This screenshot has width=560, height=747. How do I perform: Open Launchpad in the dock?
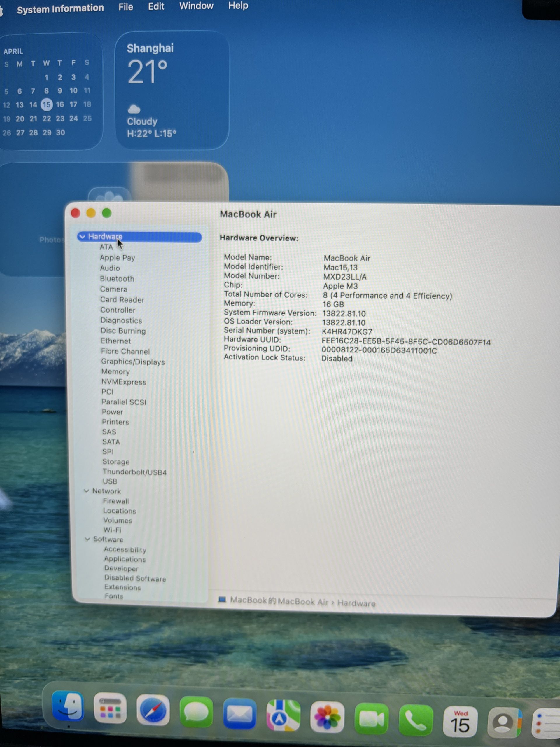[110, 709]
